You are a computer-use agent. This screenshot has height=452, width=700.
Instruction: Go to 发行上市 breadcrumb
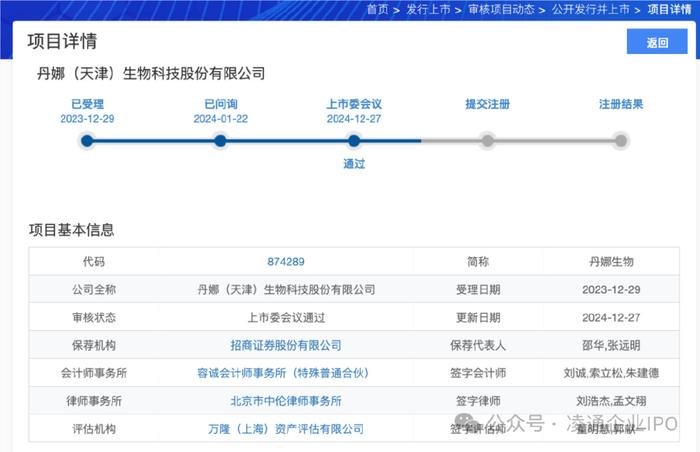coord(428,9)
